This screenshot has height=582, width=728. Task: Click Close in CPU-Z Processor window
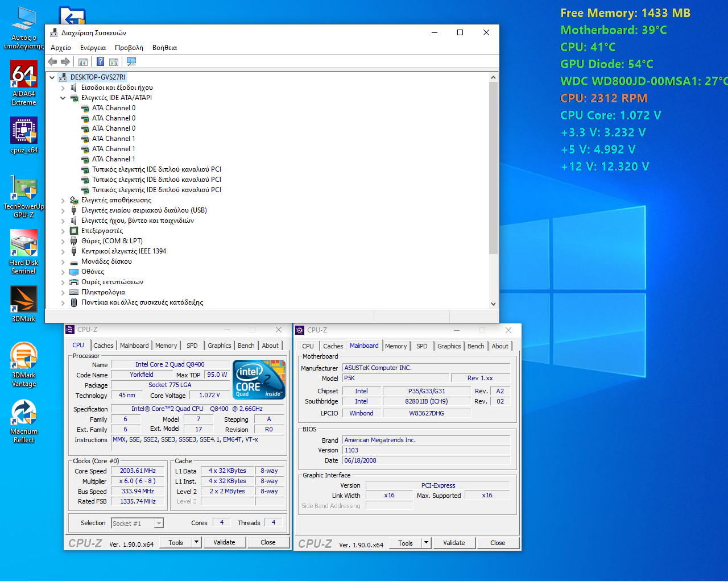pos(268,542)
